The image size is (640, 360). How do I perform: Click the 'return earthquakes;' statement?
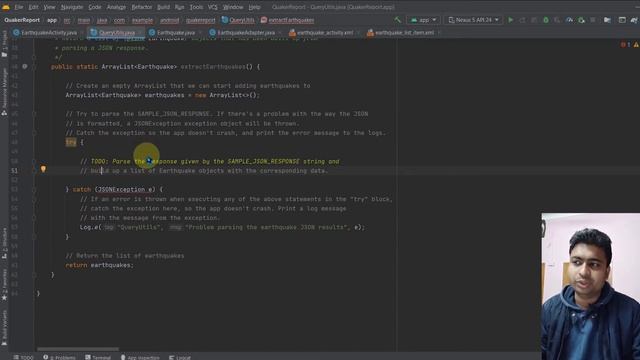pyautogui.click(x=99, y=265)
